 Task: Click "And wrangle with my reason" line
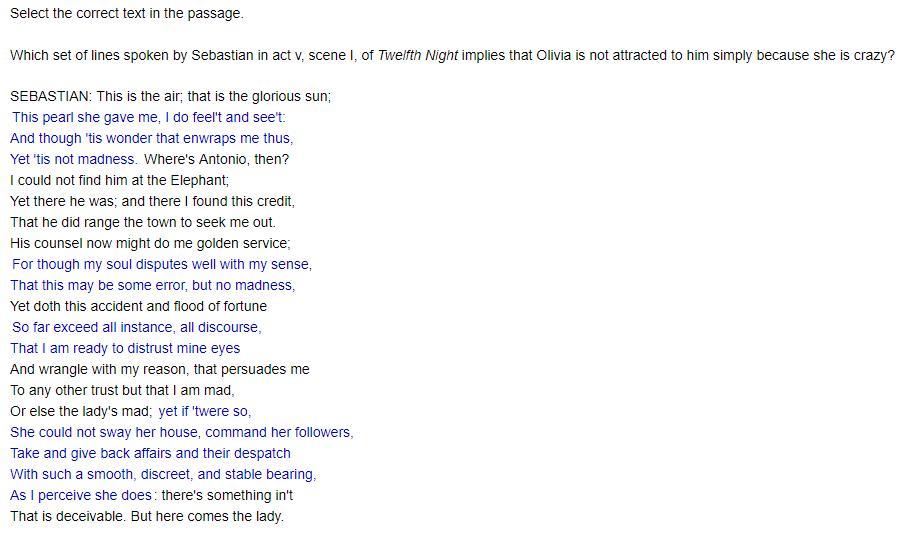point(160,369)
